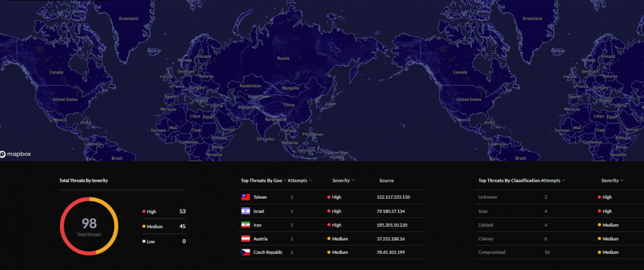644x270 pixels.
Task: Click the red High dot in severity legend
Action: tap(144, 211)
